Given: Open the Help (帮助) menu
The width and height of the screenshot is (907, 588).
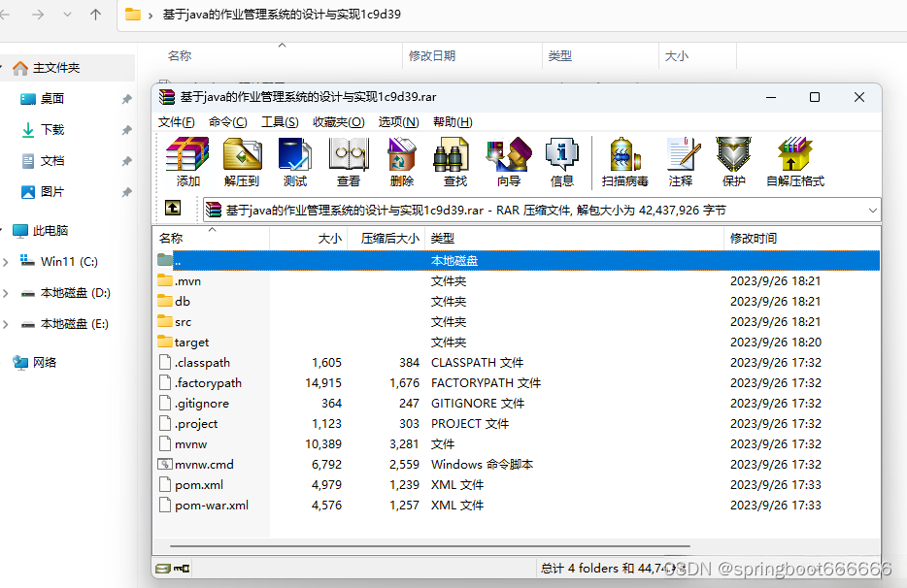Looking at the screenshot, I should (453, 122).
